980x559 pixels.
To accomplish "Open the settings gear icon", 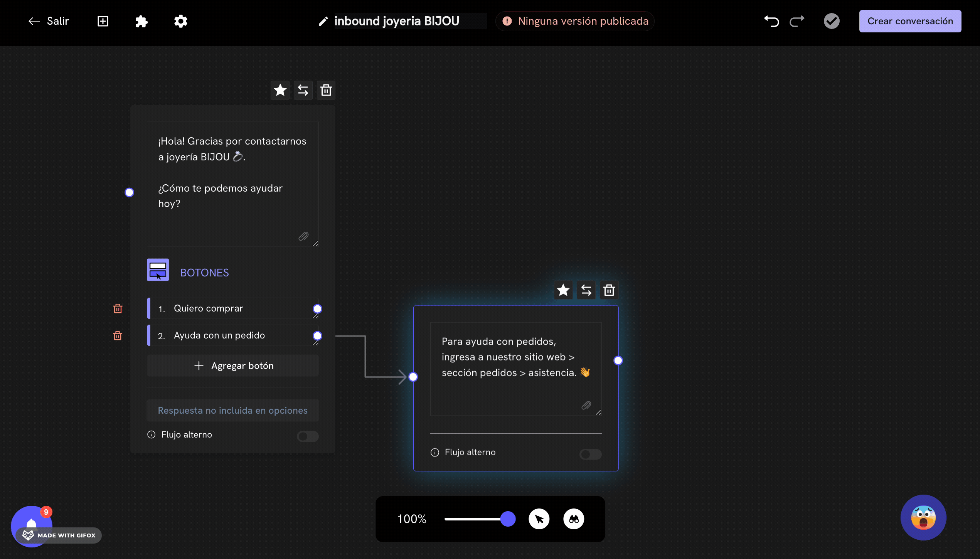I will pos(180,21).
